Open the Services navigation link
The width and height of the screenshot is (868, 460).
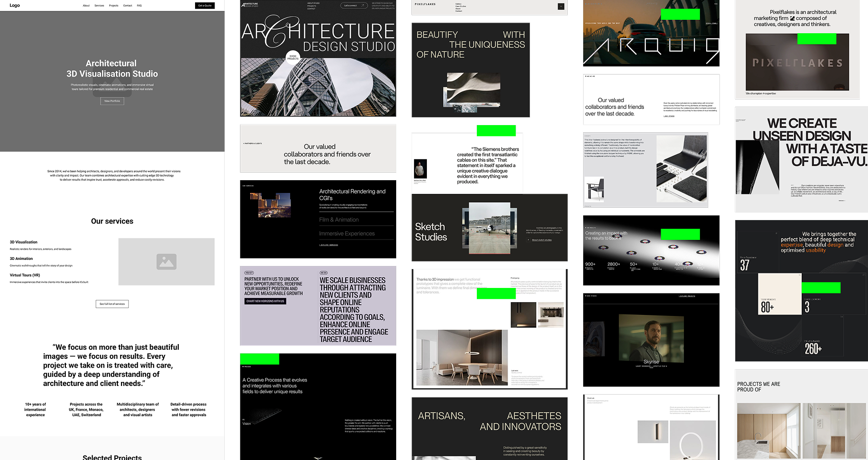click(99, 6)
